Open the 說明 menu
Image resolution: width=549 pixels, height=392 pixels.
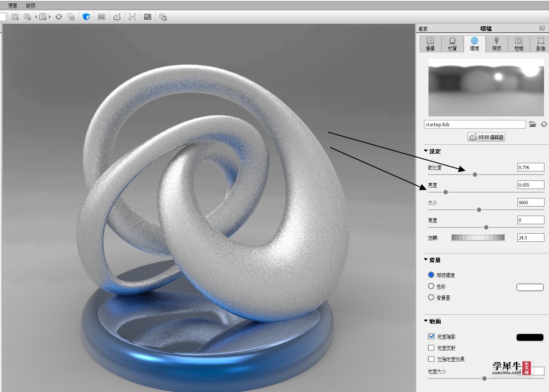point(30,5)
